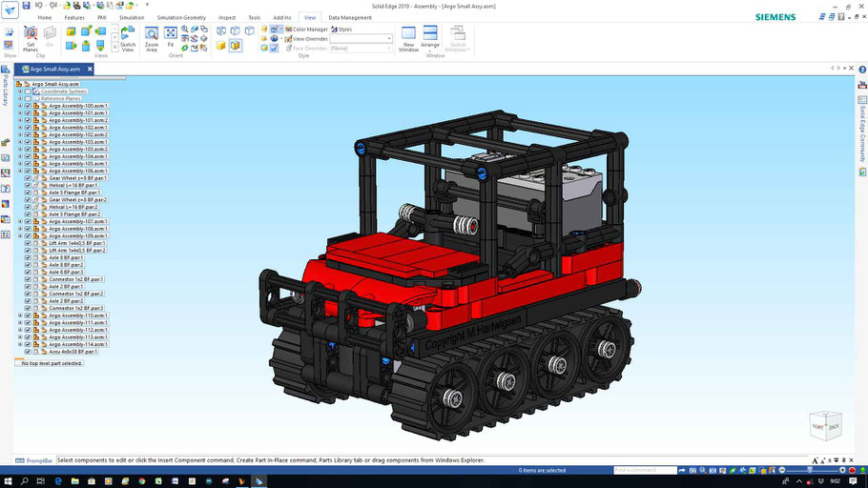Image resolution: width=868 pixels, height=488 pixels.
Task: Select Connector 1x2 BF.par:3 in pathfinder
Action: coord(76,308)
